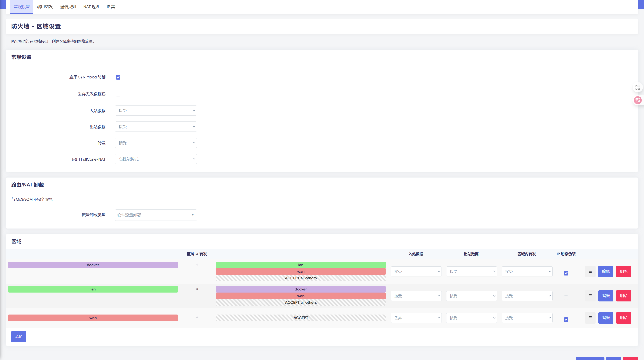This screenshot has width=644, height=360.
Task: Click 编辑 button for docker zone
Action: (606, 271)
